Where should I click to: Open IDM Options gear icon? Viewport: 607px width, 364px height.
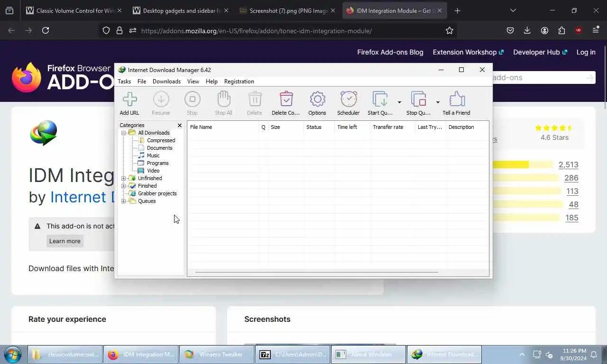(317, 100)
